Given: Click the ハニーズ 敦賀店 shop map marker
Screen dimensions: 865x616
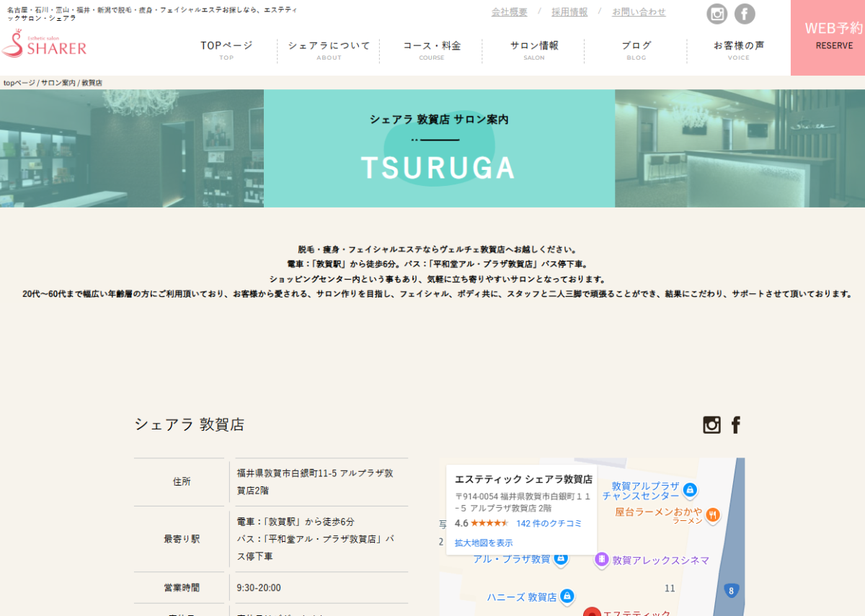Looking at the screenshot, I should [x=567, y=597].
